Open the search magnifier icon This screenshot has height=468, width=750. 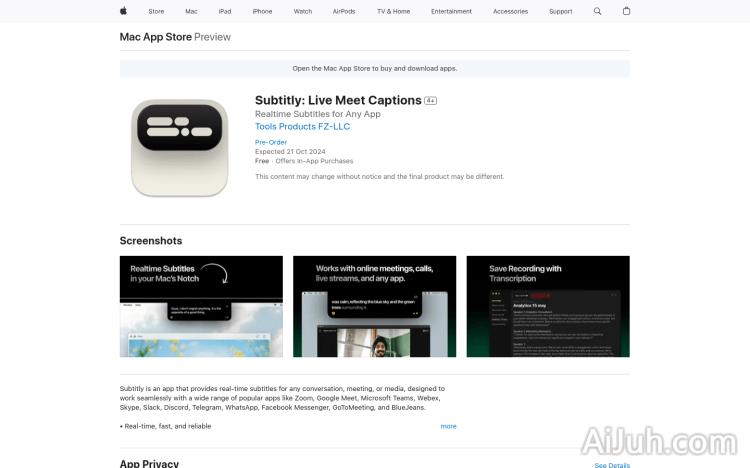597,11
